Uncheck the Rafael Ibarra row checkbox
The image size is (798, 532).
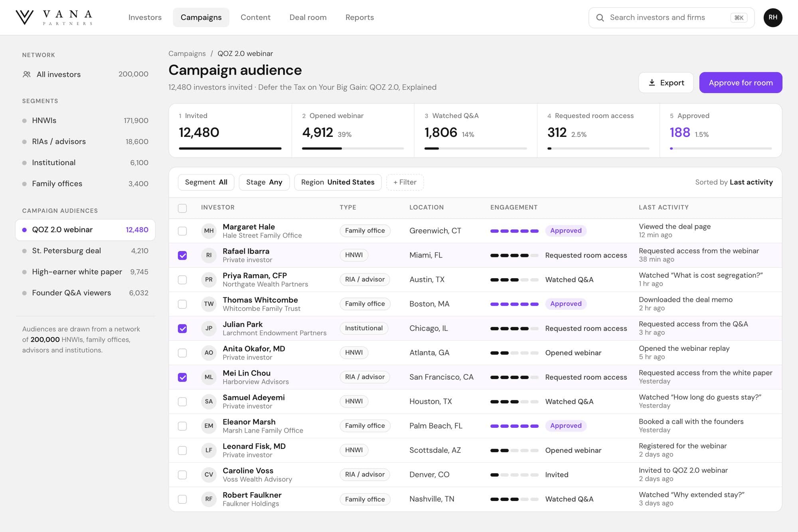[x=182, y=255]
